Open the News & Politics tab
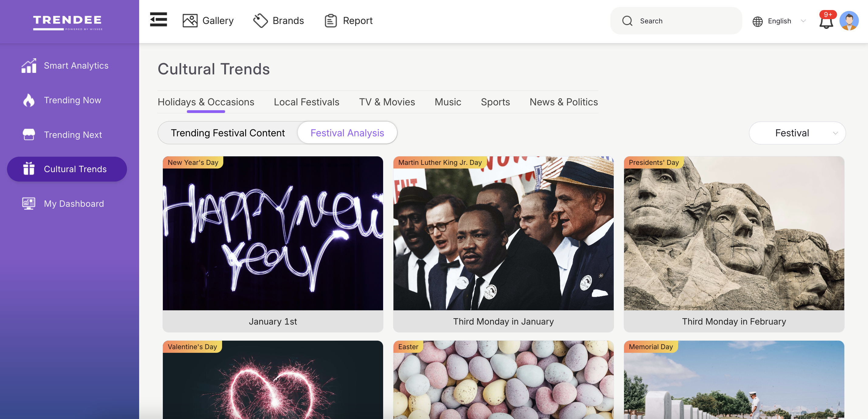Screen dimensions: 868x419 pos(563,102)
